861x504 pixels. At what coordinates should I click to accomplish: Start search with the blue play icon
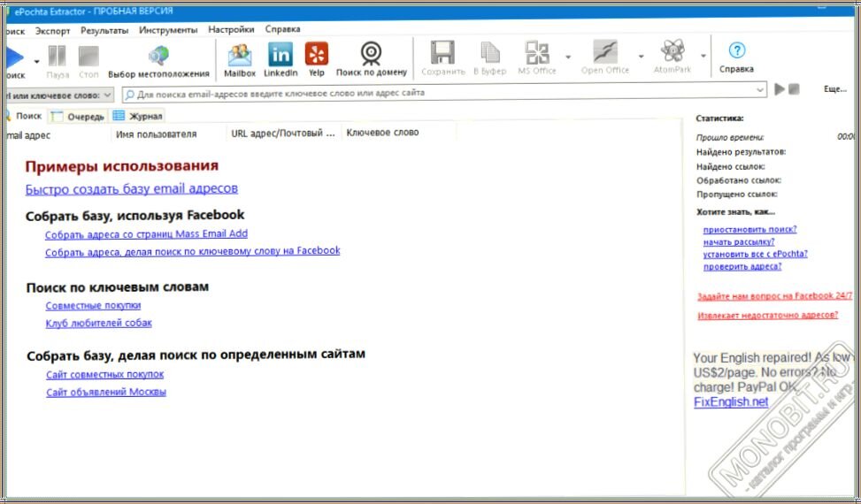click(x=15, y=57)
